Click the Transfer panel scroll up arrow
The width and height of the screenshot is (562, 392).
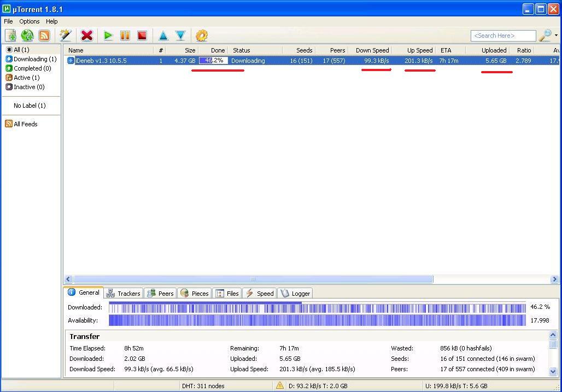coord(553,335)
